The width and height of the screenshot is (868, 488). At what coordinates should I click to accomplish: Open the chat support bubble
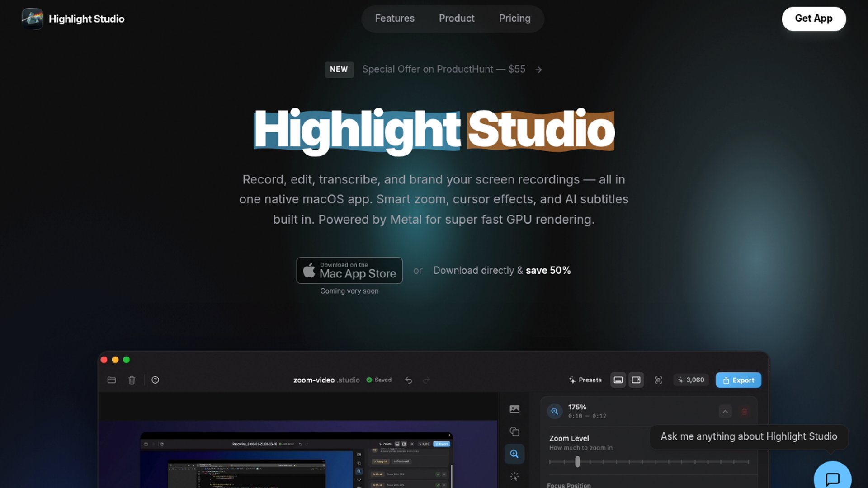[x=832, y=478]
